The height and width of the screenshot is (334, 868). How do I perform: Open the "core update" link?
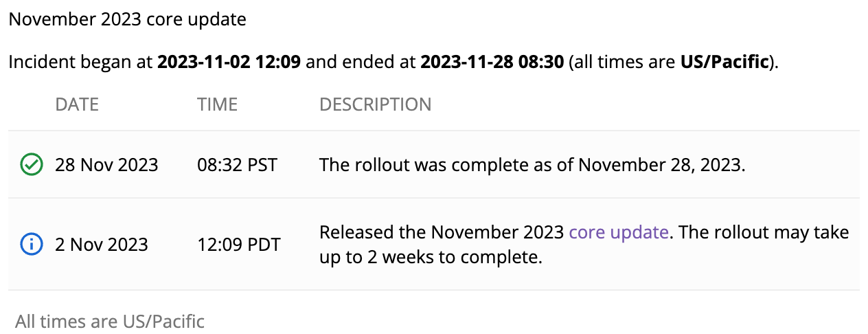point(618,232)
